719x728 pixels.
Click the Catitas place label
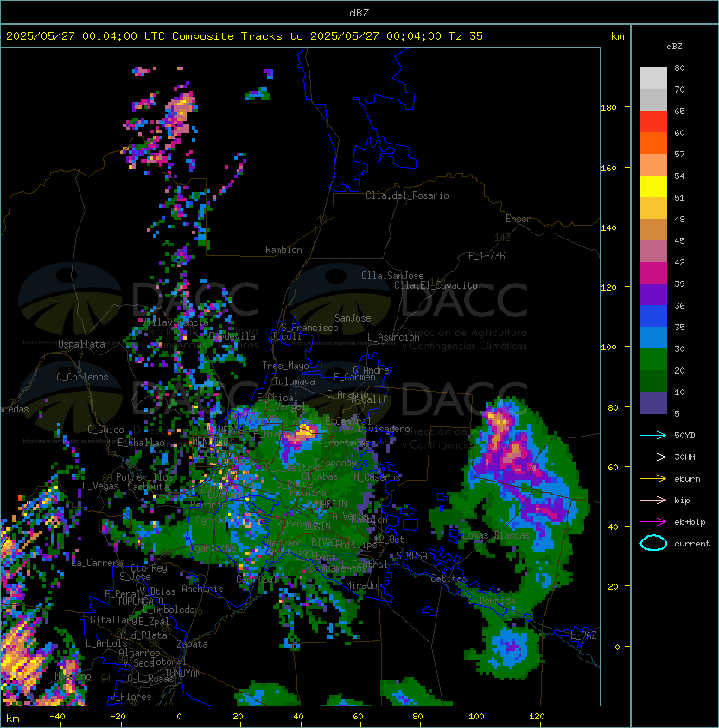[449, 578]
